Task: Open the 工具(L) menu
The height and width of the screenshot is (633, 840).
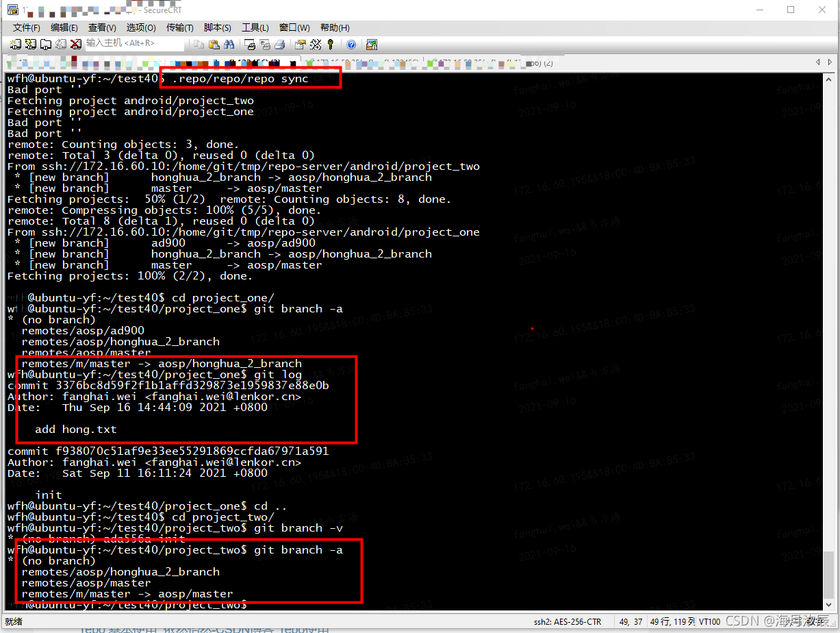Action: [x=255, y=27]
